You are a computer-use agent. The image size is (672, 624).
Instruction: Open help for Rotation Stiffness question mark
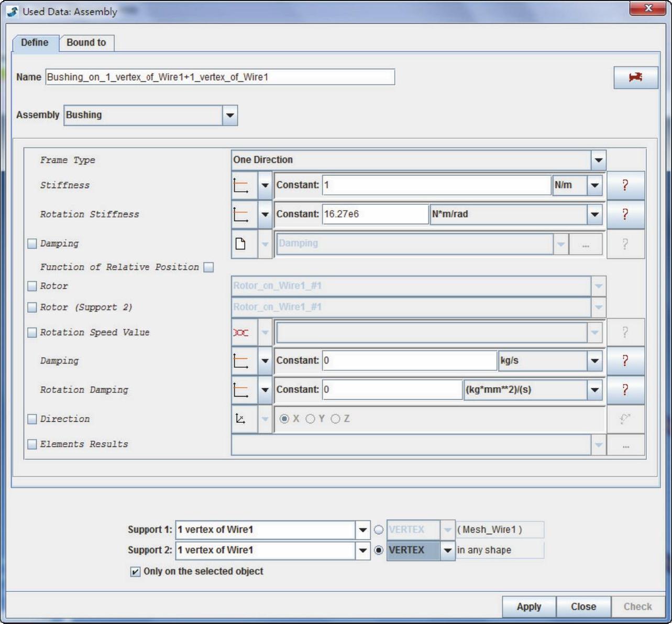tap(625, 214)
